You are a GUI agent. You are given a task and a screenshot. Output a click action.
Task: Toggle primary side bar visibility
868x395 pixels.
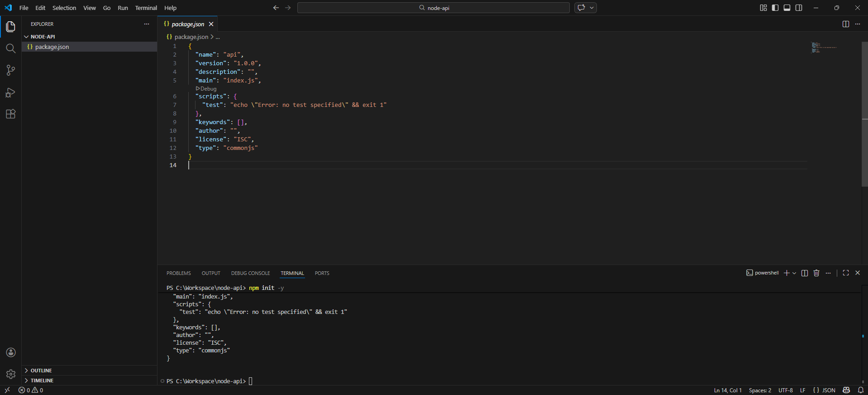click(x=775, y=8)
